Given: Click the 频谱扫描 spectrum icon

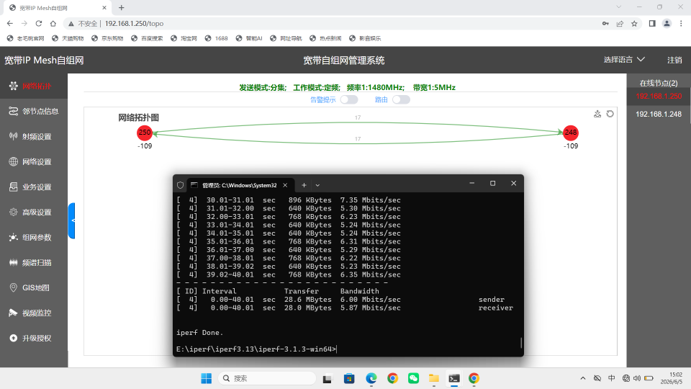Looking at the screenshot, I should tap(13, 263).
